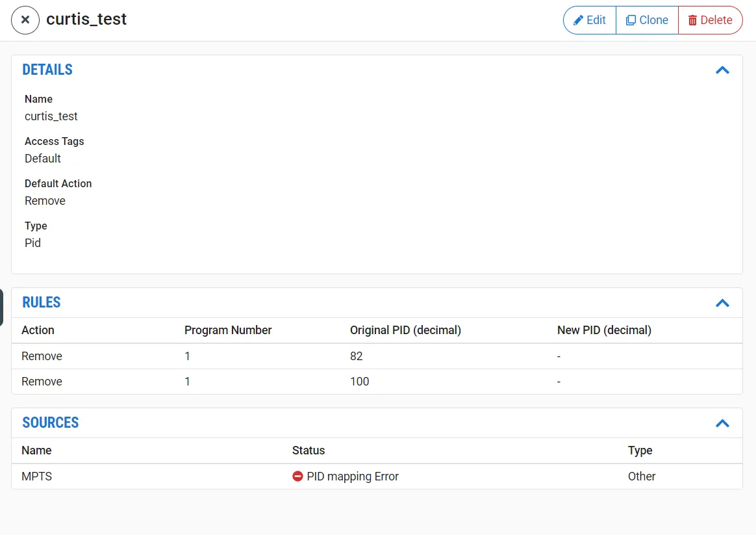Collapse the Details section chevron
The image size is (756, 535).
point(722,70)
